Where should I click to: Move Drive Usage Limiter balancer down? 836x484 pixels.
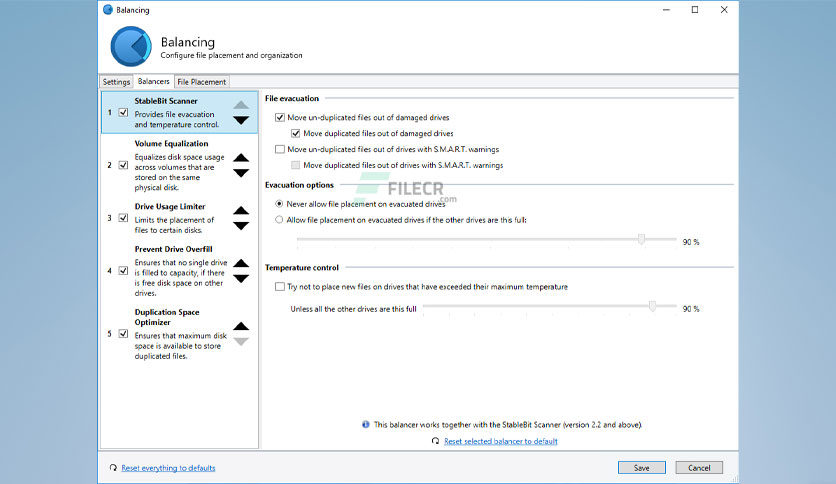coord(241,226)
